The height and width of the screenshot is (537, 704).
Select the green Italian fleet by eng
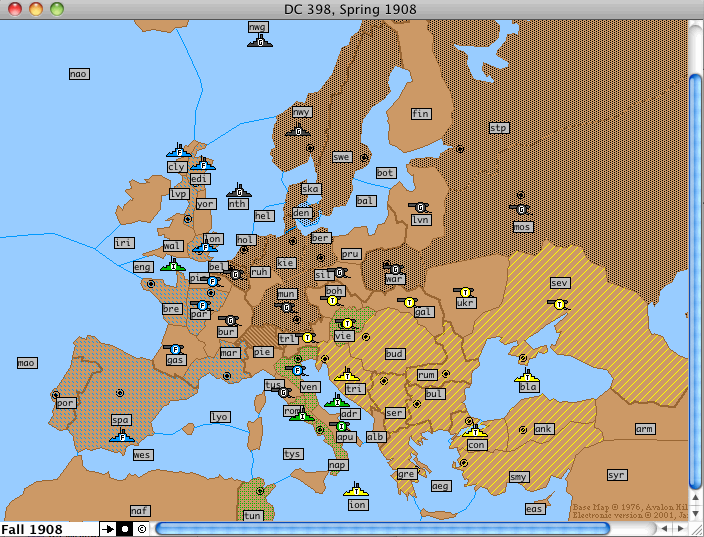(x=173, y=265)
